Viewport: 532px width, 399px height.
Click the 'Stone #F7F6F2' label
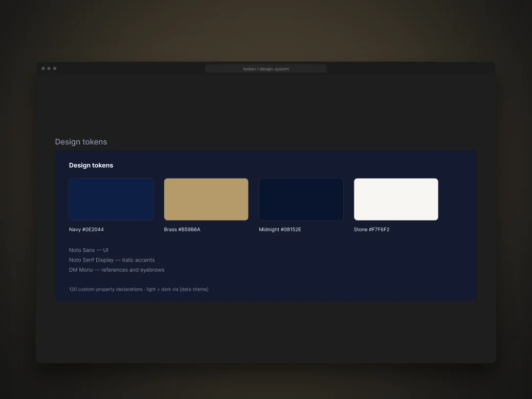pyautogui.click(x=371, y=229)
